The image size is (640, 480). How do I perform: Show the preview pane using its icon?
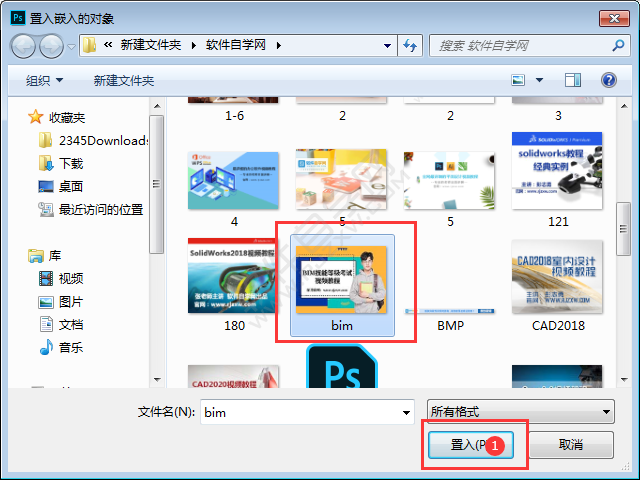(x=572, y=80)
